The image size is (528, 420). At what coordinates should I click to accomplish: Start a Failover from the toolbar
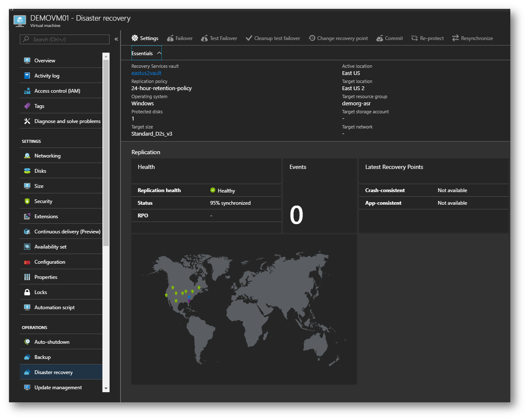180,38
